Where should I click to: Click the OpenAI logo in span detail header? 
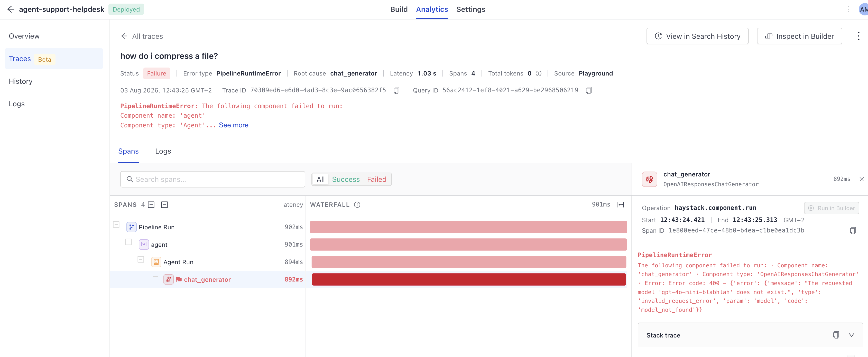pos(649,179)
